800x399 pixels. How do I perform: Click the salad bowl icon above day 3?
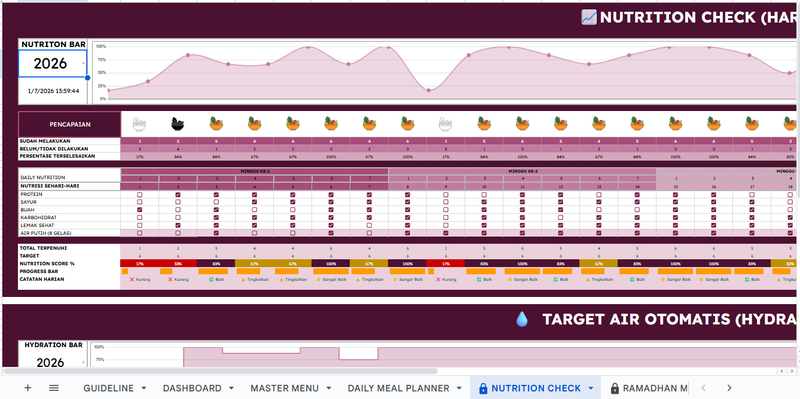[x=216, y=123]
